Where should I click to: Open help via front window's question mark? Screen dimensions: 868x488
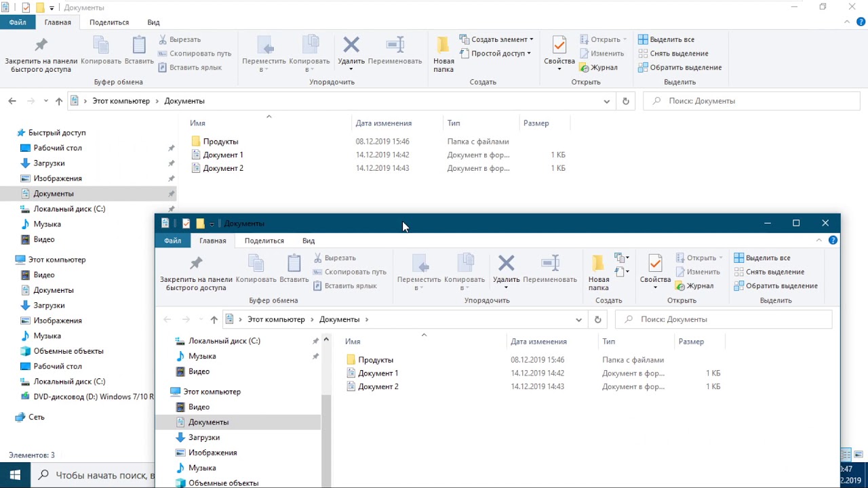tap(833, 241)
